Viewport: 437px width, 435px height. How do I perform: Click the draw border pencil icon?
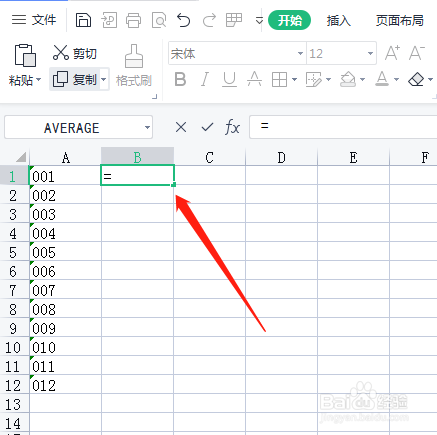[313, 80]
